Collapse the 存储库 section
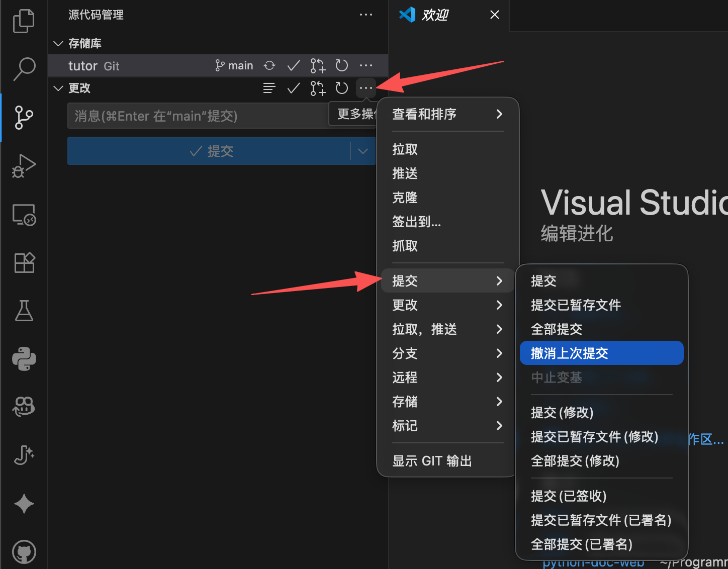728x569 pixels. pos(58,44)
